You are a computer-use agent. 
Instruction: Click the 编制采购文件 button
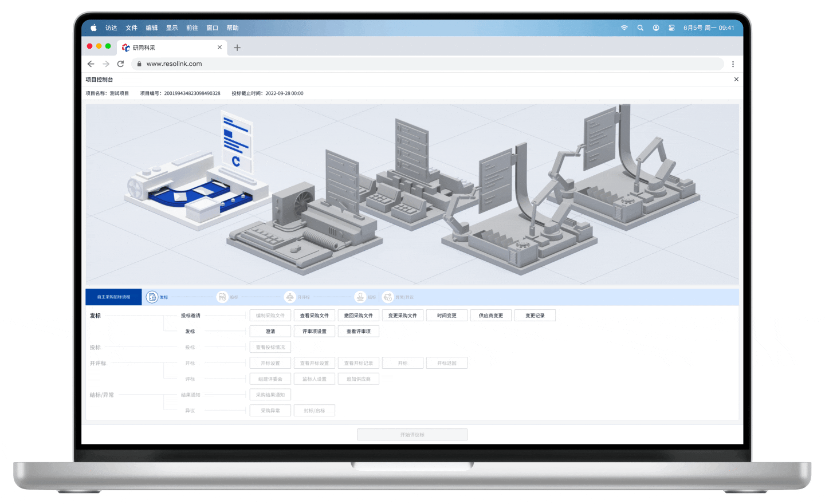(270, 316)
